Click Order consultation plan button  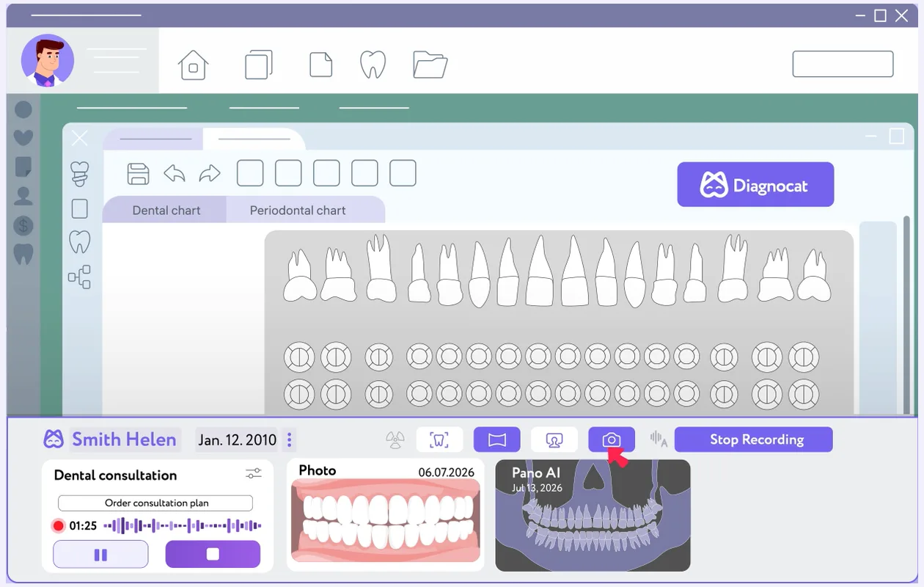155,503
